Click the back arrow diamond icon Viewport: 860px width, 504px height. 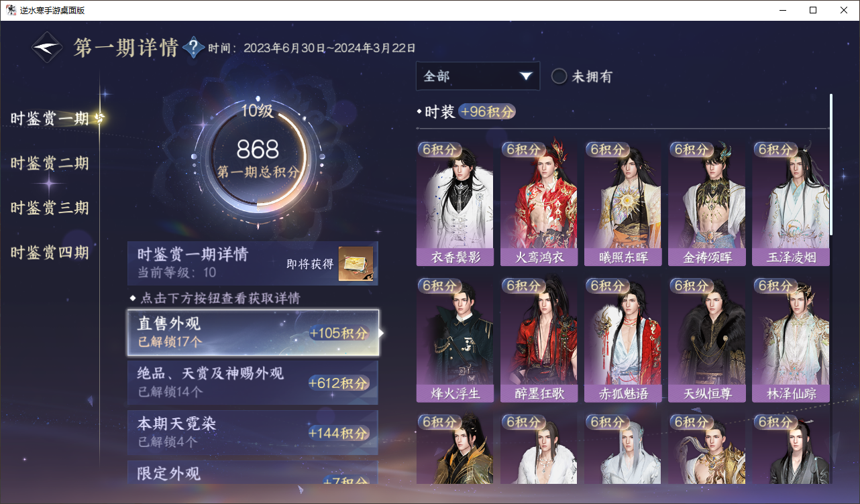point(48,48)
